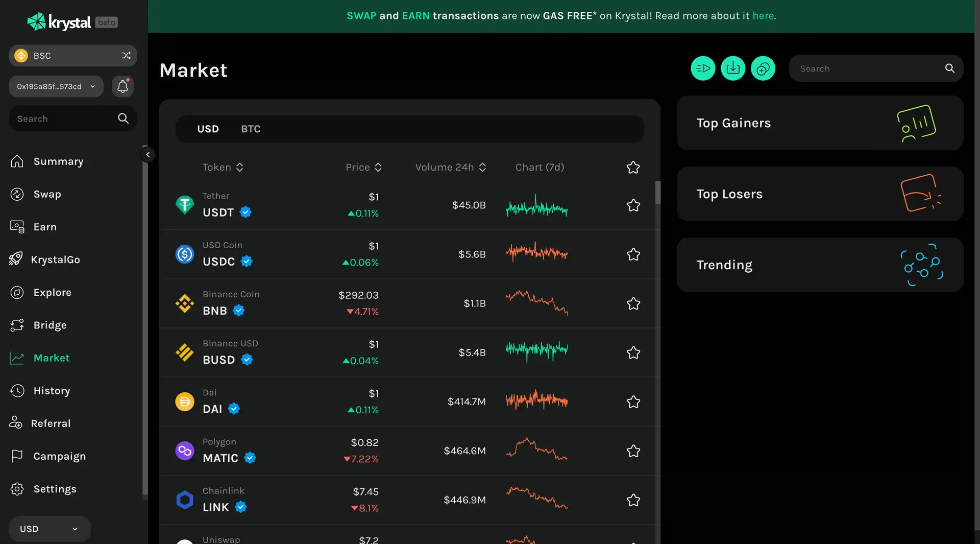Sort the table by Volume 24h
The width and height of the screenshot is (980, 544).
click(450, 168)
